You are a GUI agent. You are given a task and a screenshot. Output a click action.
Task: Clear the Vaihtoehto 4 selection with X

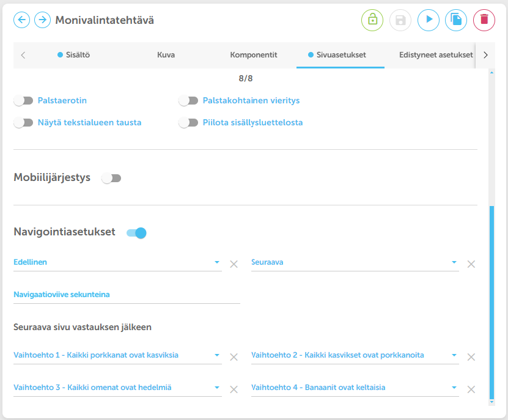pos(471,389)
